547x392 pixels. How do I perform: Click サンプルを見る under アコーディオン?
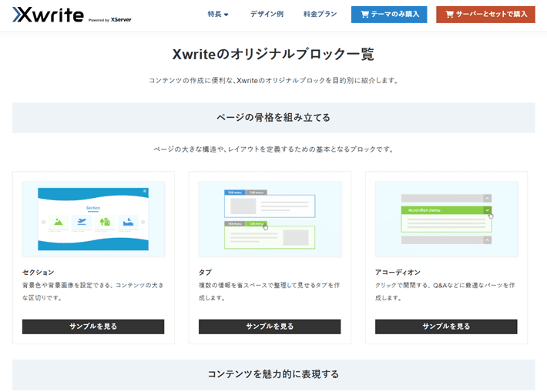(x=446, y=327)
